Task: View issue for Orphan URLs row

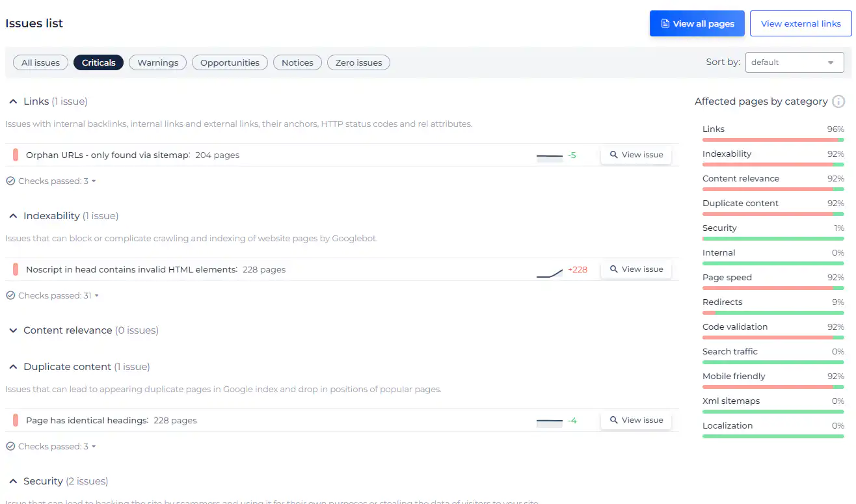Action: (x=635, y=155)
